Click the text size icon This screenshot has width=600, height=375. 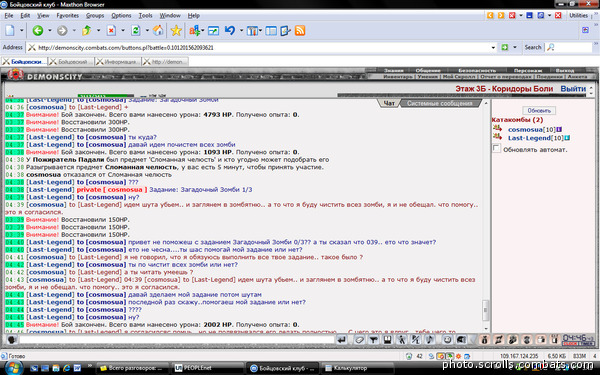pyautogui.click(x=194, y=30)
